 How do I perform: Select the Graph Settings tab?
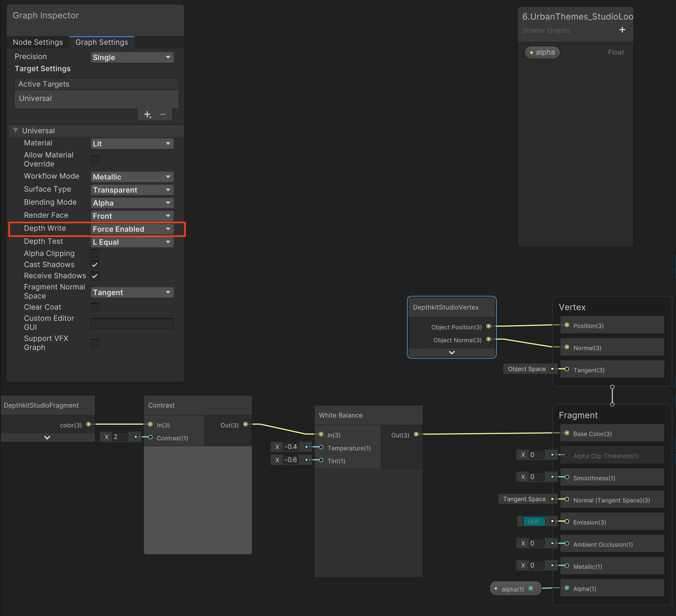[102, 42]
